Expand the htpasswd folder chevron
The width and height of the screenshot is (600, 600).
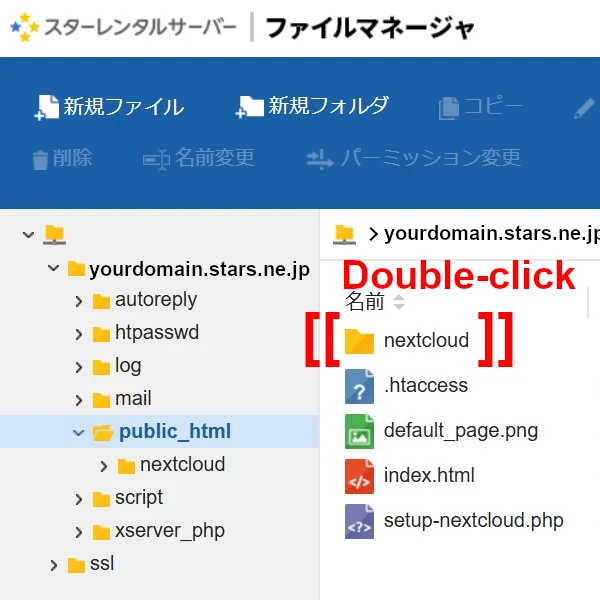click(x=78, y=334)
